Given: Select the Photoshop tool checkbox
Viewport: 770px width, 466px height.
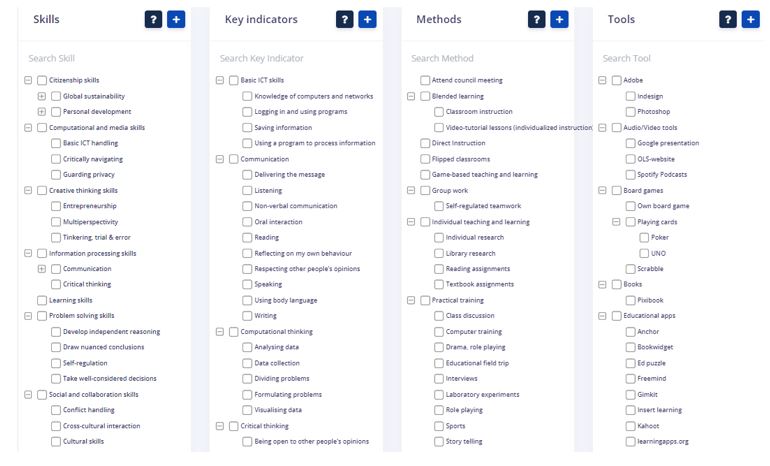Looking at the screenshot, I should (x=630, y=112).
